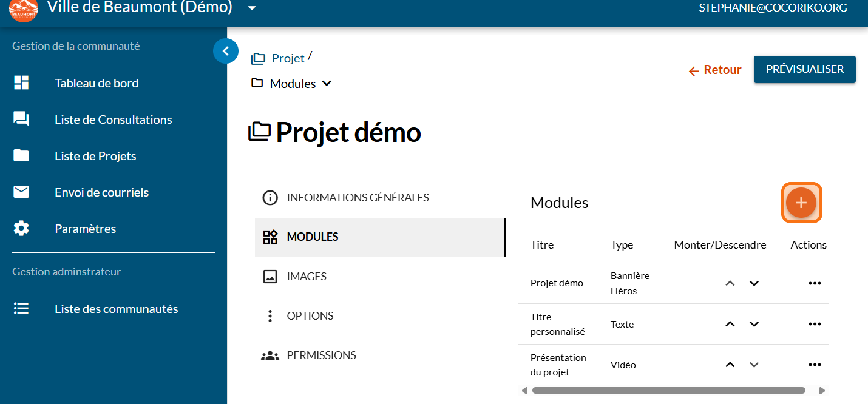Open actions menu for Présentation du projet row
The width and height of the screenshot is (868, 404).
click(x=815, y=365)
